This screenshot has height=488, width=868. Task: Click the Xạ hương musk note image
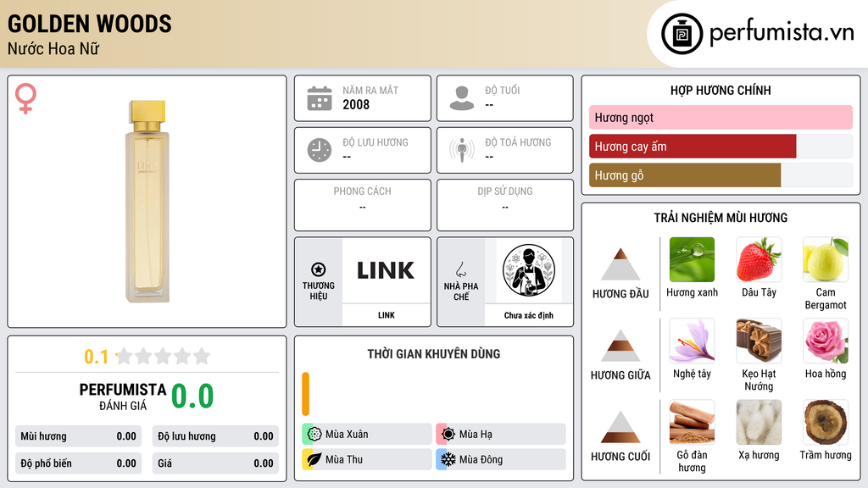(759, 422)
